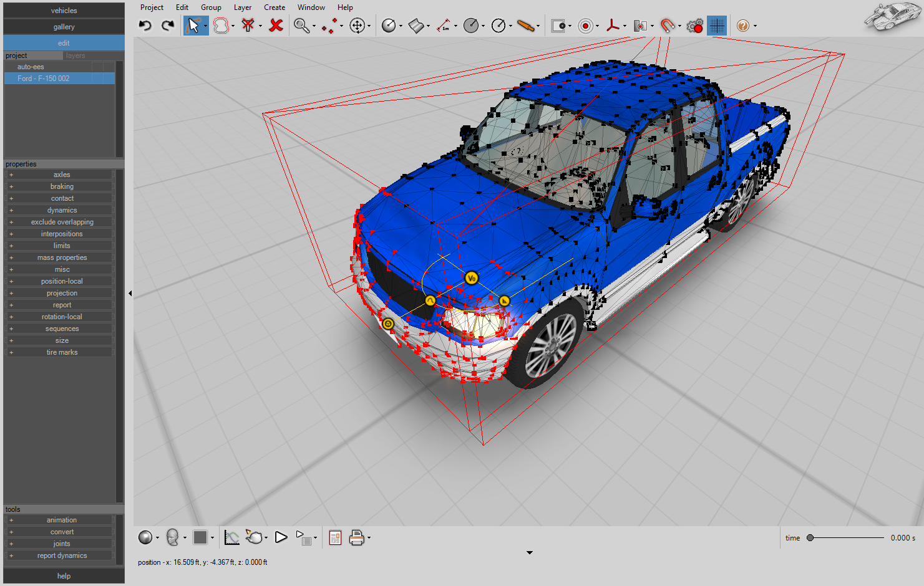Click the dotted rectangle camera frame icon
Image resolution: width=924 pixels, height=586 pixels.
click(x=558, y=26)
